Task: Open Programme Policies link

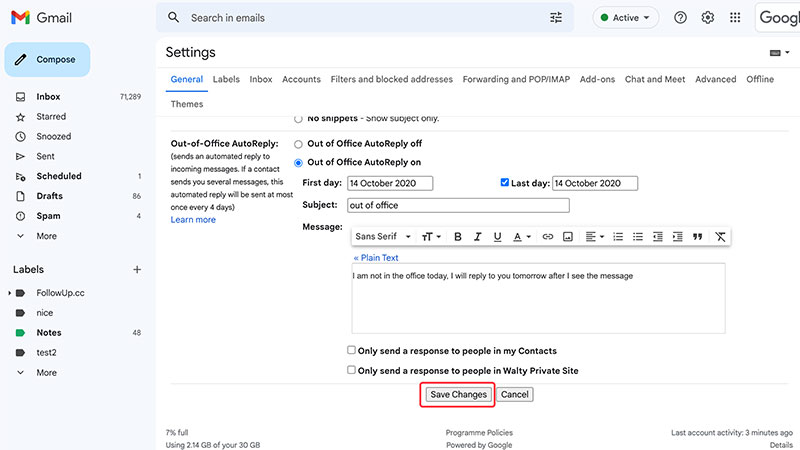Action: (479, 433)
